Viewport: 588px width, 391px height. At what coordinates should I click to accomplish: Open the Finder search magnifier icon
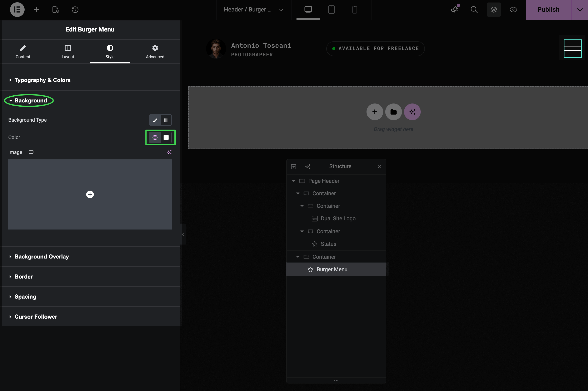[474, 10]
